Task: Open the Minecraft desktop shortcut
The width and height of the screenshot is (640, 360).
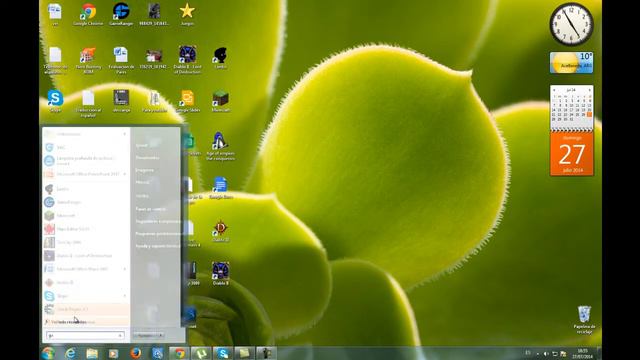Action: [220, 101]
